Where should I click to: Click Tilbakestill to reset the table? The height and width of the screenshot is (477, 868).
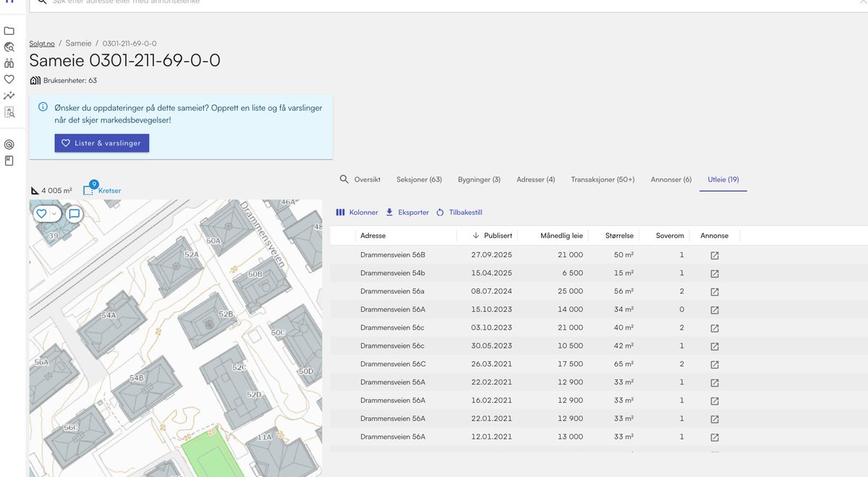pyautogui.click(x=459, y=212)
